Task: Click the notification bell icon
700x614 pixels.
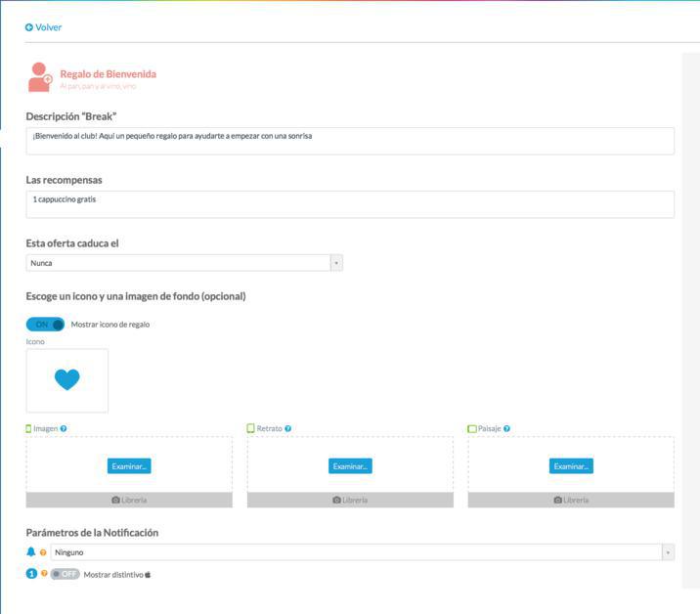Action: pos(31,552)
